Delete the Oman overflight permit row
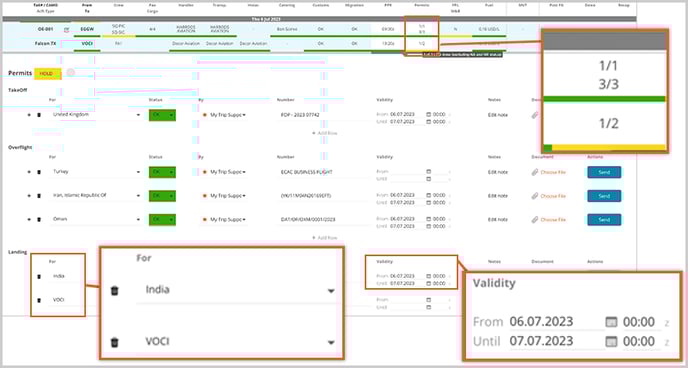688x368 pixels. coord(39,219)
